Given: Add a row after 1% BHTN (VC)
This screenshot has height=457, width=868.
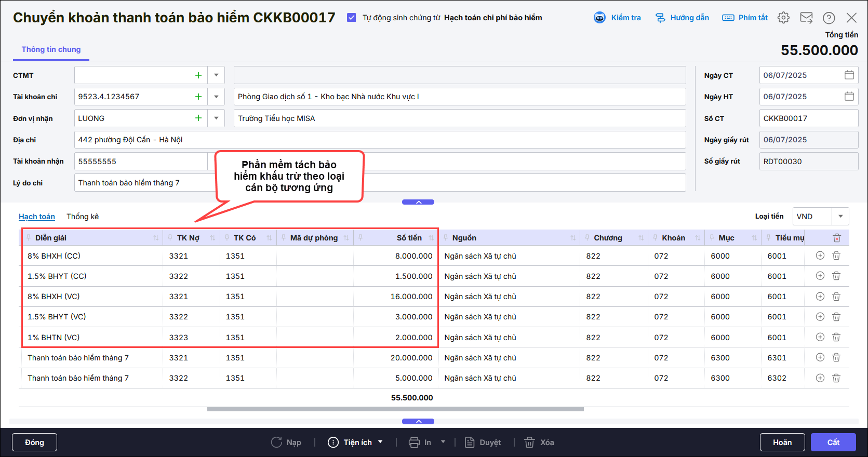Looking at the screenshot, I should point(820,337).
